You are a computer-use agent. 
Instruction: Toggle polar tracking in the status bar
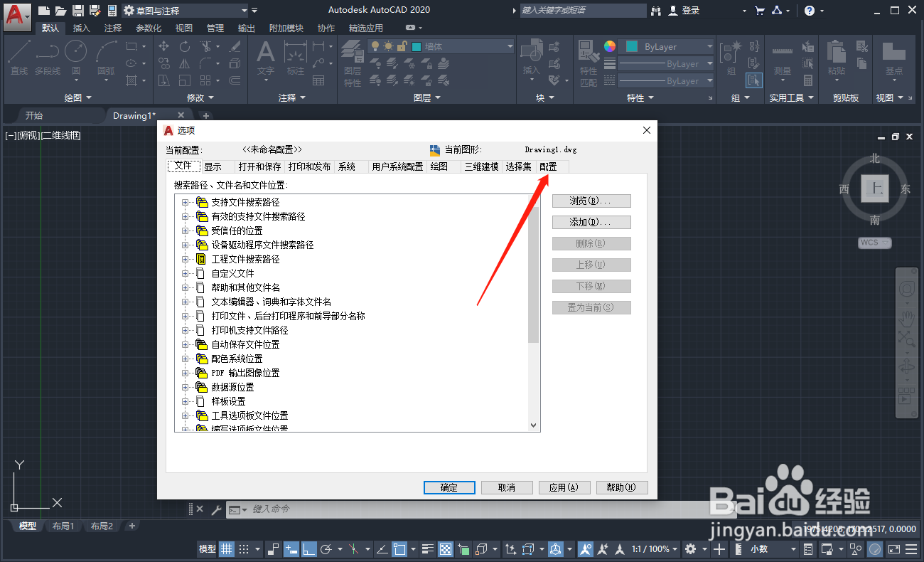point(327,549)
